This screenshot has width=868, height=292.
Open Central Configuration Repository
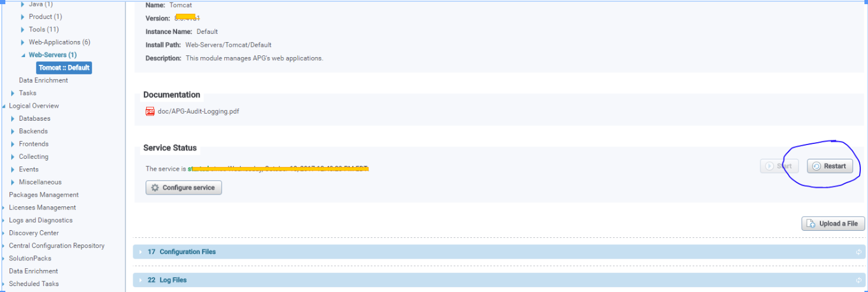tap(56, 246)
